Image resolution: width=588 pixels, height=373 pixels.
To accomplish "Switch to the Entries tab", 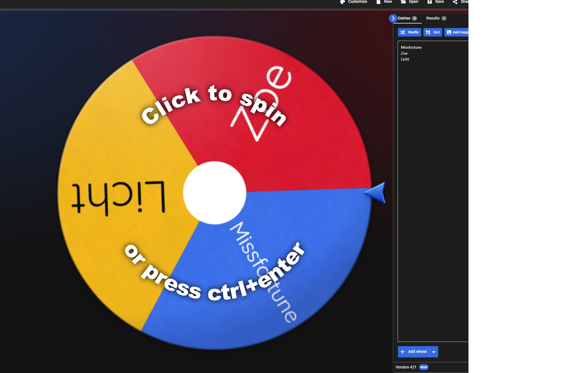I will [408, 18].
